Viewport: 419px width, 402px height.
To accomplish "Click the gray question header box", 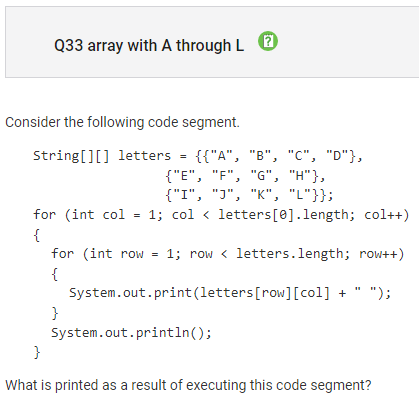I will (x=212, y=42).
